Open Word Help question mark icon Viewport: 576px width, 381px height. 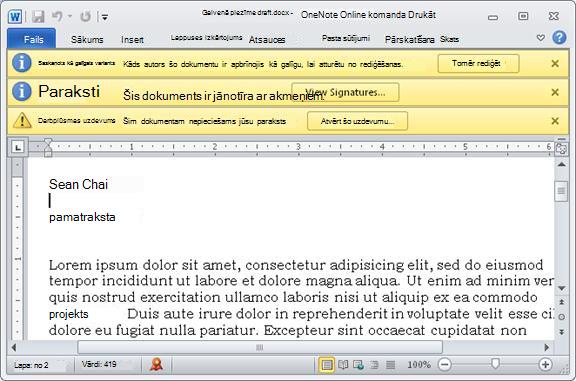point(559,37)
